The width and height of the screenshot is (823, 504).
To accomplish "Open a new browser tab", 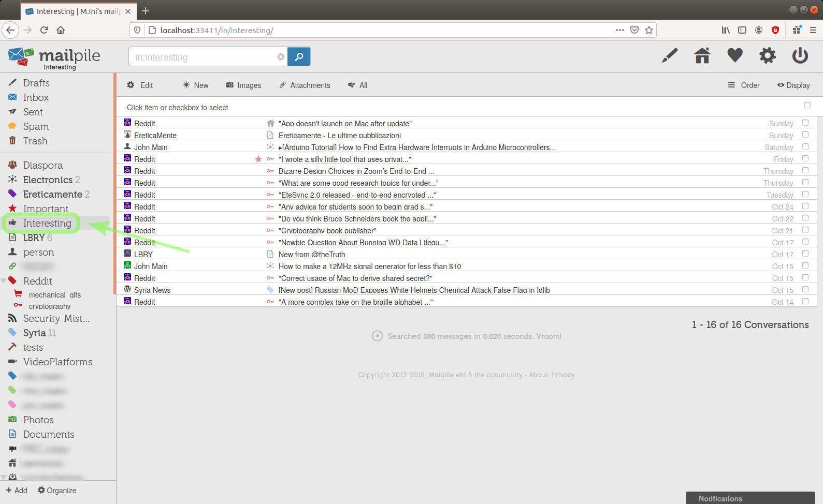I will click(x=146, y=11).
